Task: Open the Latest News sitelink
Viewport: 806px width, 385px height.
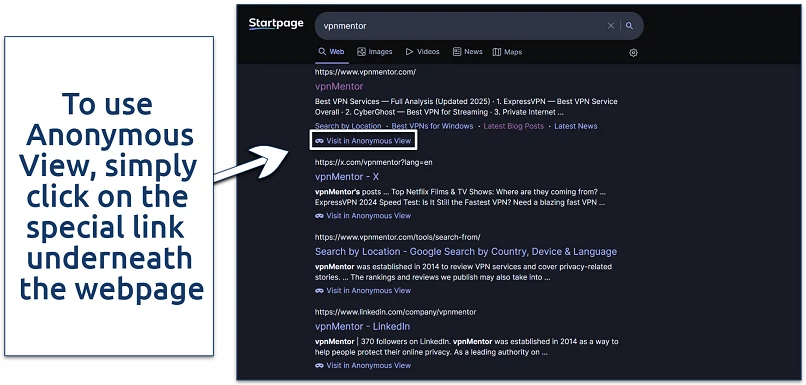Action: 576,126
